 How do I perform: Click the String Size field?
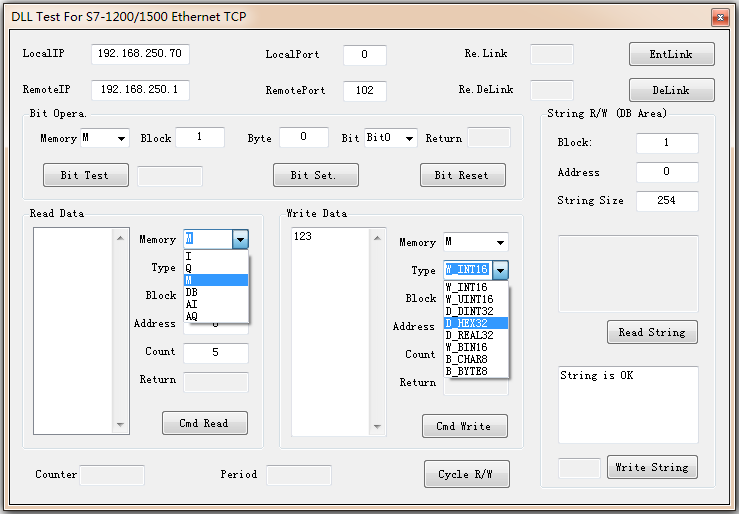click(666, 200)
